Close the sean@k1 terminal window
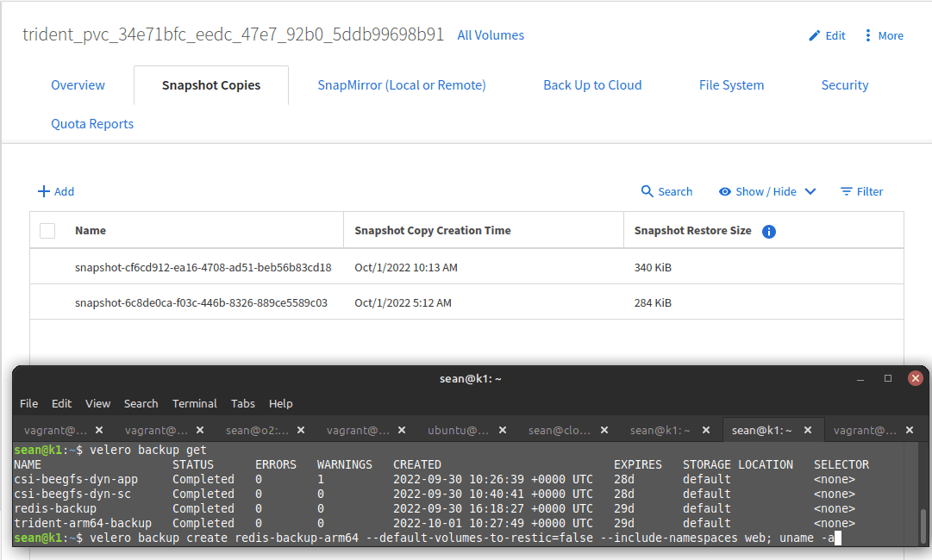 pos(916,378)
